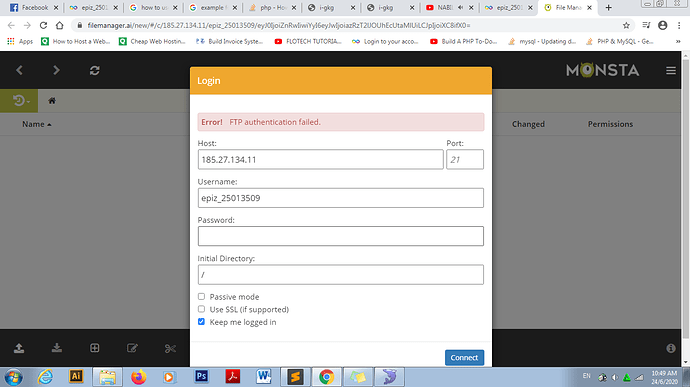690x387 pixels.
Task: Open the media controls icon
Action: click(646, 26)
